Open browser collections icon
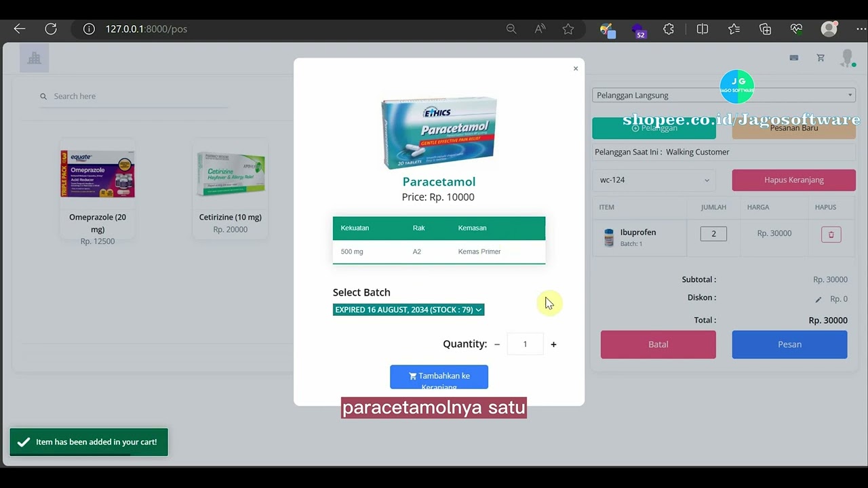Image resolution: width=868 pixels, height=488 pixels. click(x=765, y=28)
